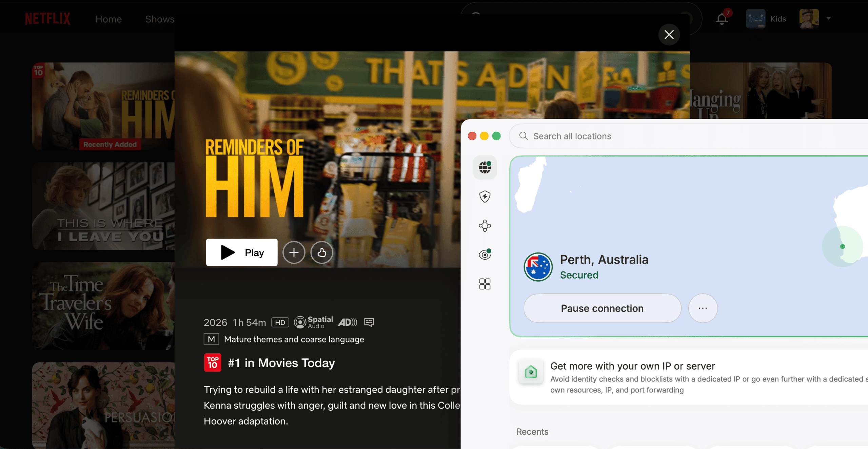
Task: Pause the VPN connection
Action: tap(602, 308)
